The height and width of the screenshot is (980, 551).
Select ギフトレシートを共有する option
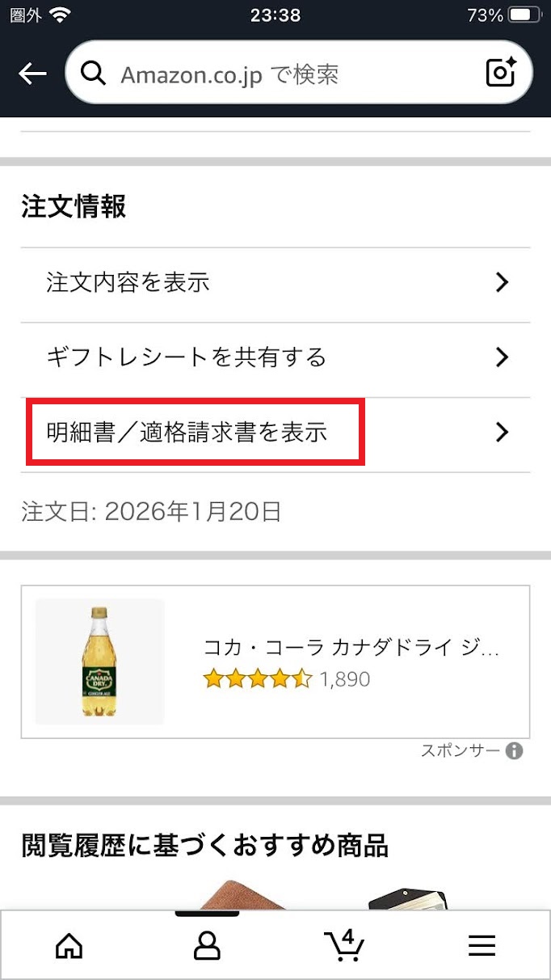[187, 357]
